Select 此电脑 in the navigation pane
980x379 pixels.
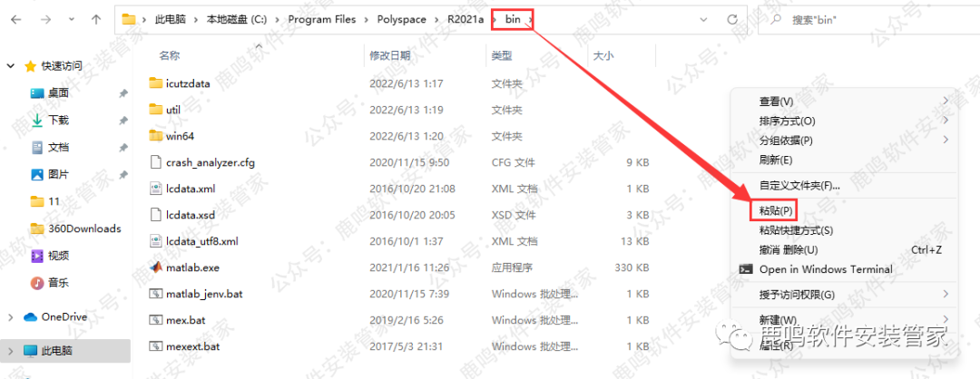[57, 351]
